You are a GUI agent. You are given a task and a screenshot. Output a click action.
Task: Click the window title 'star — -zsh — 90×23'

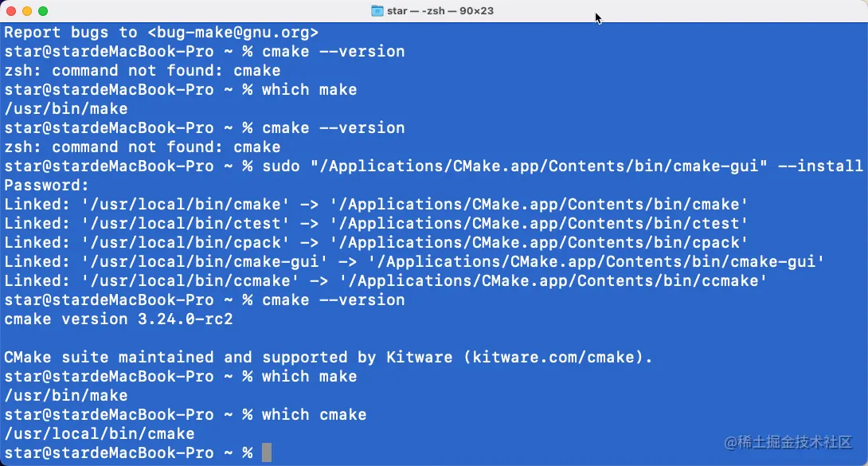tap(440, 10)
